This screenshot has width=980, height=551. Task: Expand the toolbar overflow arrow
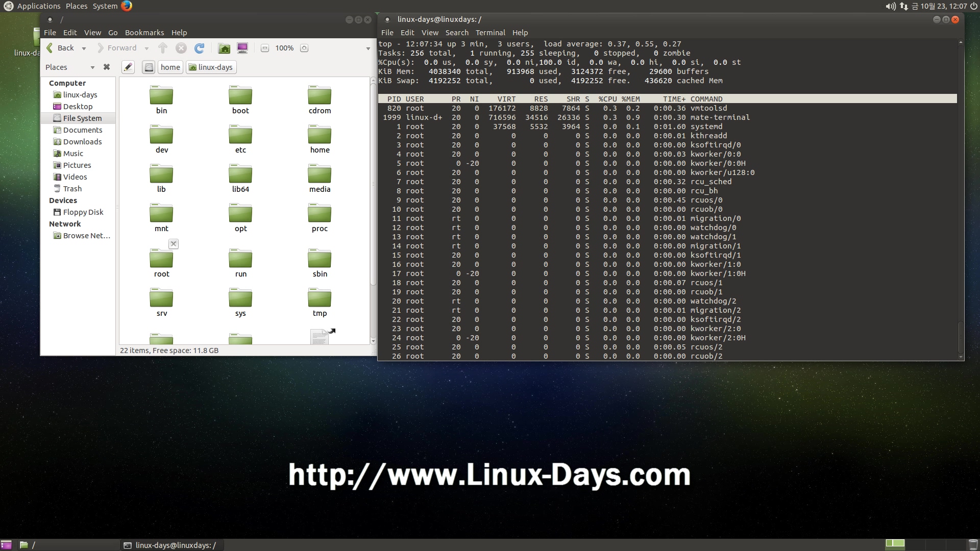click(368, 48)
